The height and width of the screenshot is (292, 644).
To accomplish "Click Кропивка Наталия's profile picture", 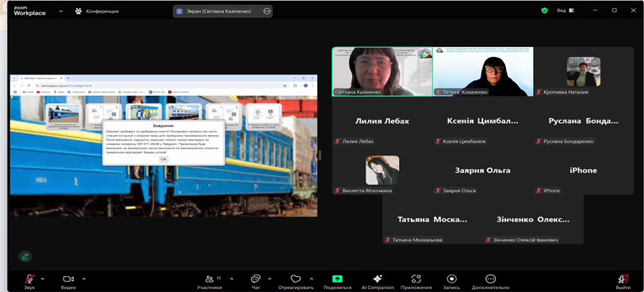I will point(584,71).
